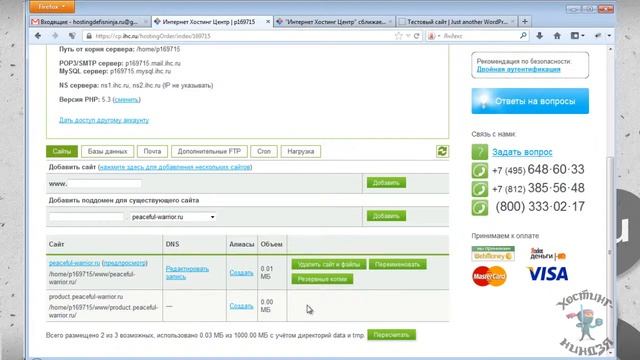
Task: Click the Пересчитать button
Action: click(x=391, y=335)
